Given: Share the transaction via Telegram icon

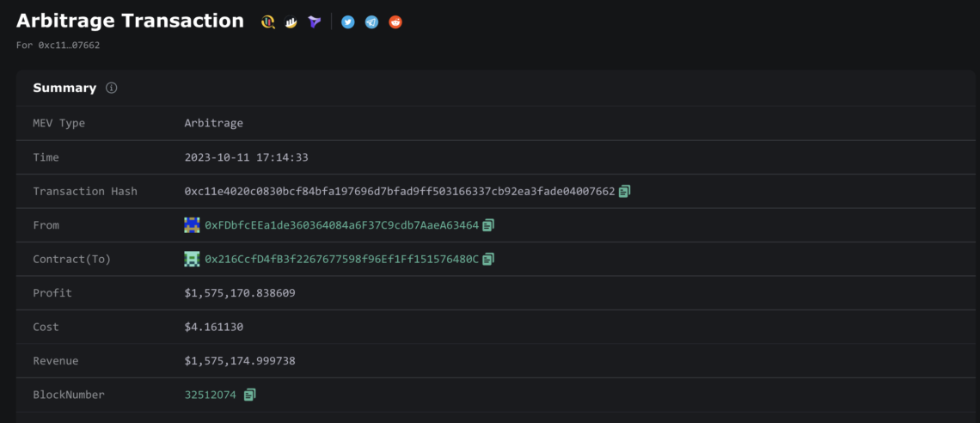Looking at the screenshot, I should click(372, 21).
